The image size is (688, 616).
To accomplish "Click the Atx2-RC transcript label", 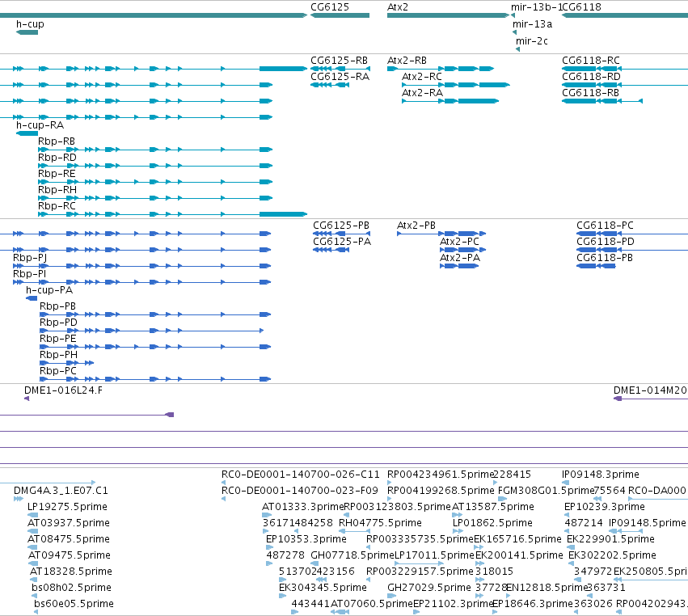I will pos(422,77).
